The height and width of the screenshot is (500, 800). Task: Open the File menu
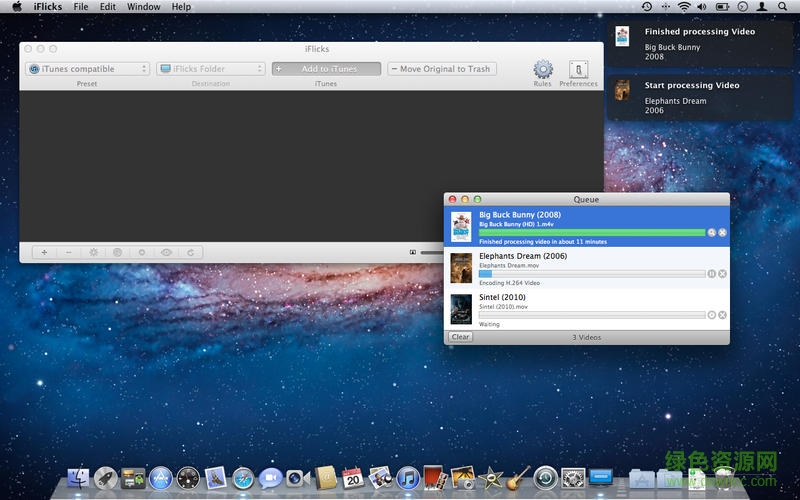coord(81,7)
